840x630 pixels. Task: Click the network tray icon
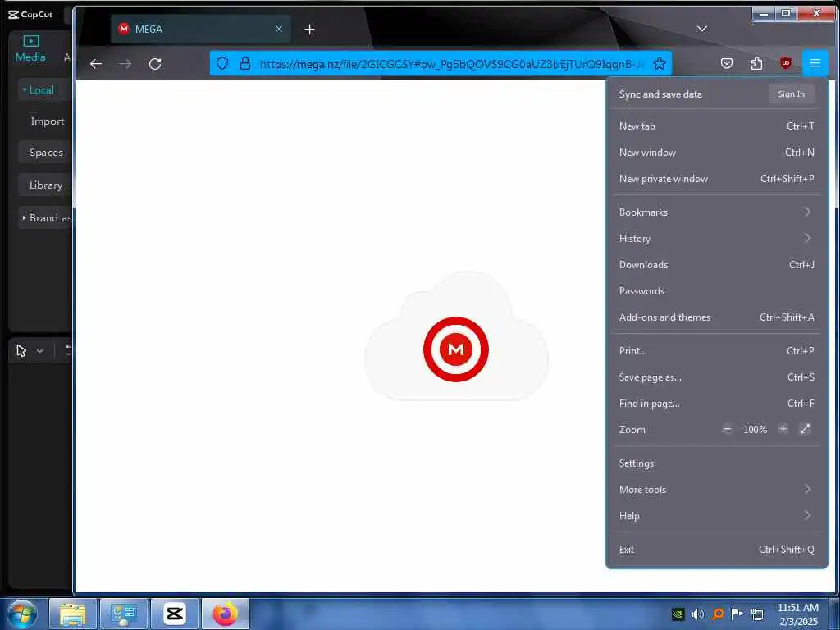757,614
